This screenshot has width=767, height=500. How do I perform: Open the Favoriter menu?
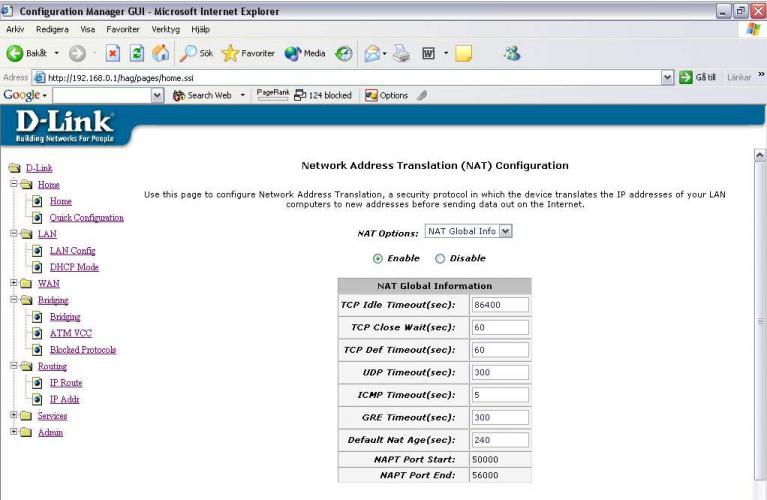click(x=123, y=29)
